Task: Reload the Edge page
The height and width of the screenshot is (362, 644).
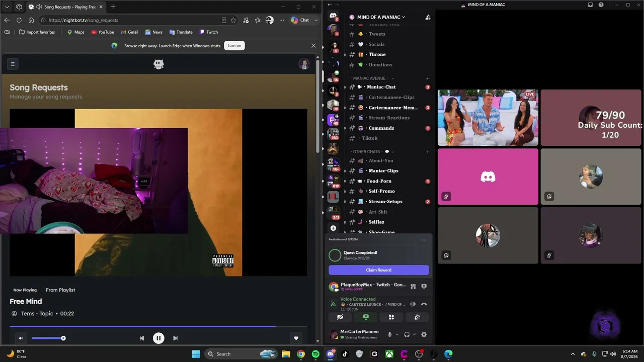Action: point(19,20)
